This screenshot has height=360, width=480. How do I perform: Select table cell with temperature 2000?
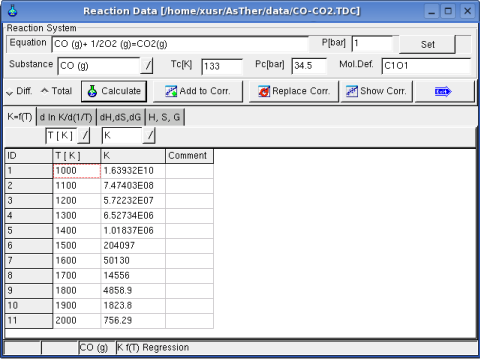77,321
